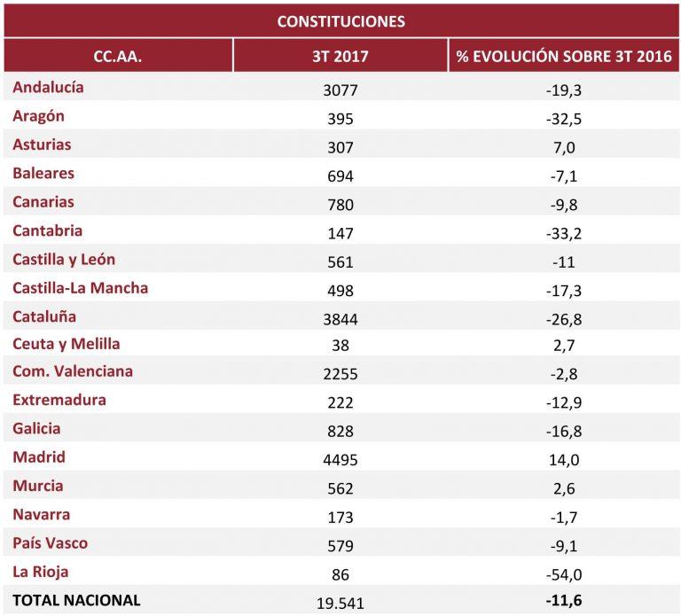Select the Asturias row label
The height and width of the screenshot is (616, 681).
click(x=42, y=144)
